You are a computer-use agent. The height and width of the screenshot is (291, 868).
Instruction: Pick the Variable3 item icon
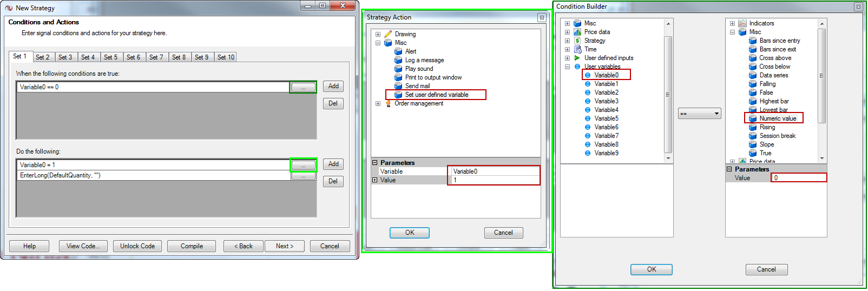coord(588,101)
